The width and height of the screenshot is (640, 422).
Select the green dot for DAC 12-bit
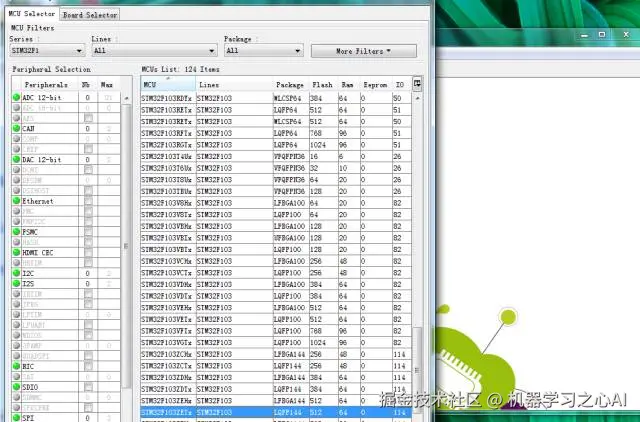click(16, 160)
